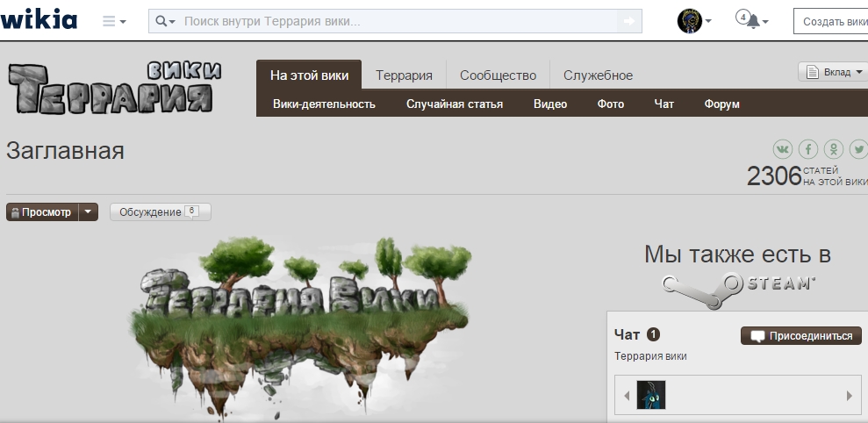Select the 'Сообщество' tab
The width and height of the screenshot is (868, 423).
point(498,75)
